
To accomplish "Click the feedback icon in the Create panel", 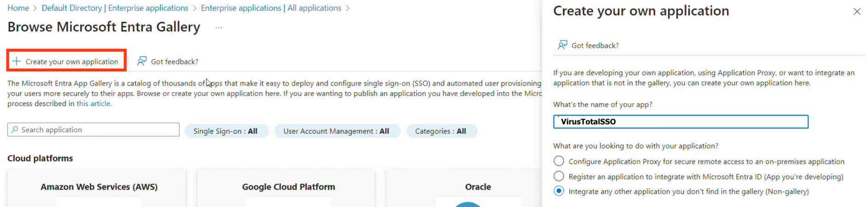I will [x=562, y=45].
